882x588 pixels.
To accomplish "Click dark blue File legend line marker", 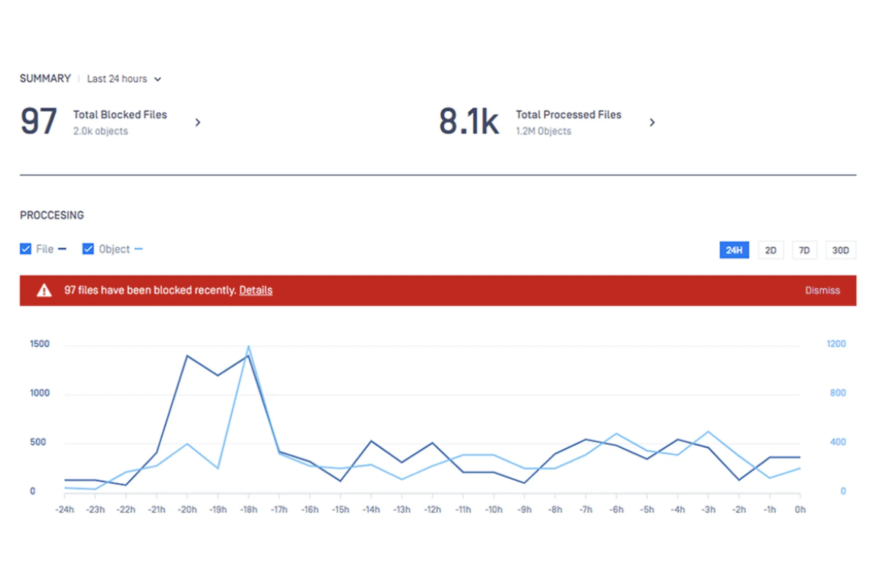I will tap(62, 249).
